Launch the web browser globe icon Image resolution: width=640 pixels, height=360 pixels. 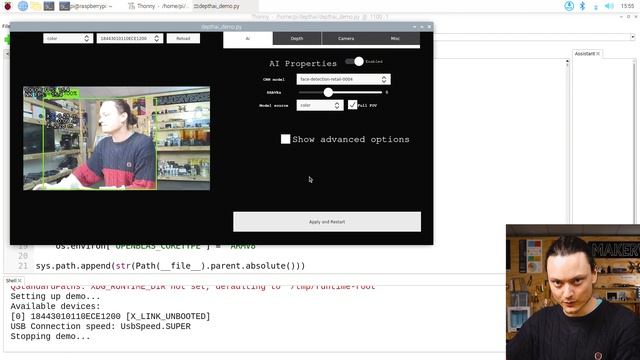pyautogui.click(x=23, y=6)
